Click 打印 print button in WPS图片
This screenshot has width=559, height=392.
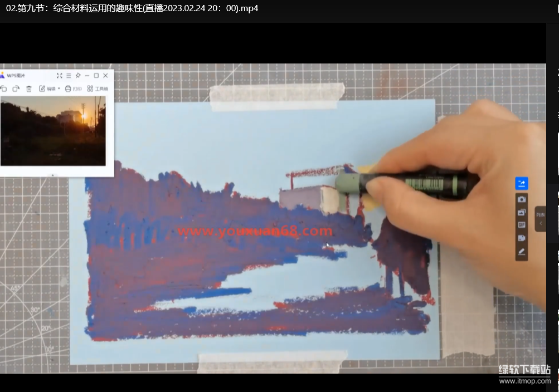click(73, 89)
